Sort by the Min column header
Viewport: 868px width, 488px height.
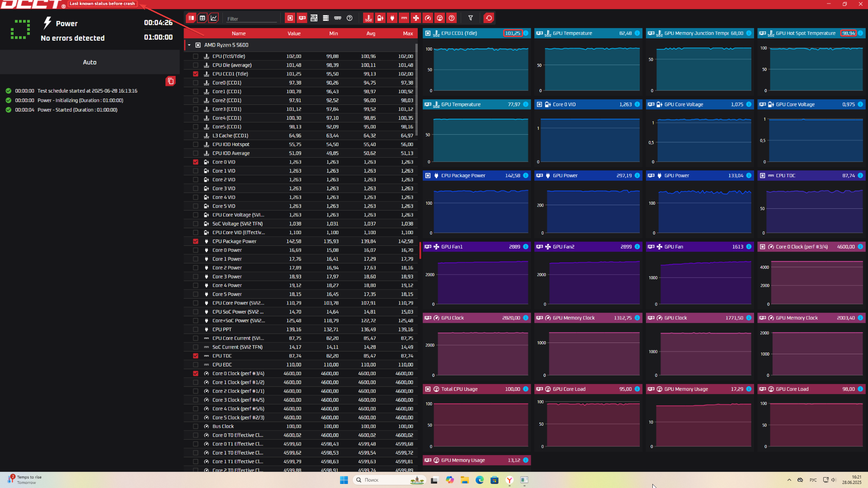coord(334,33)
